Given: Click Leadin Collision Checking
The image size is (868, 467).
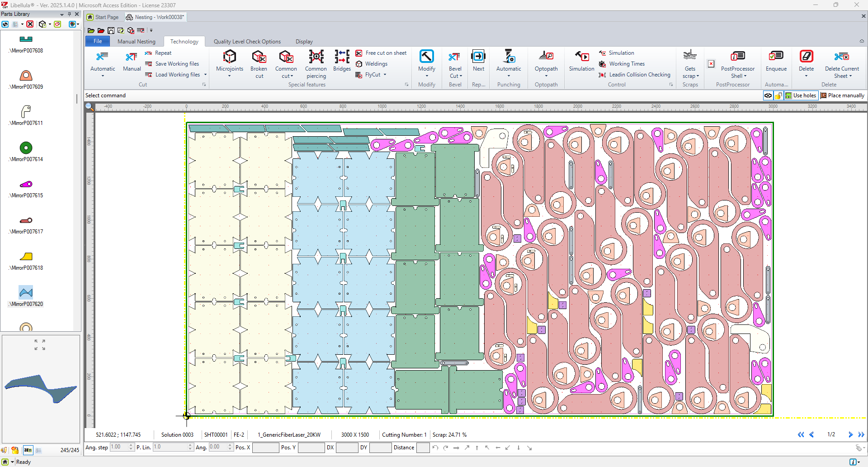Looking at the screenshot, I should [x=635, y=75].
